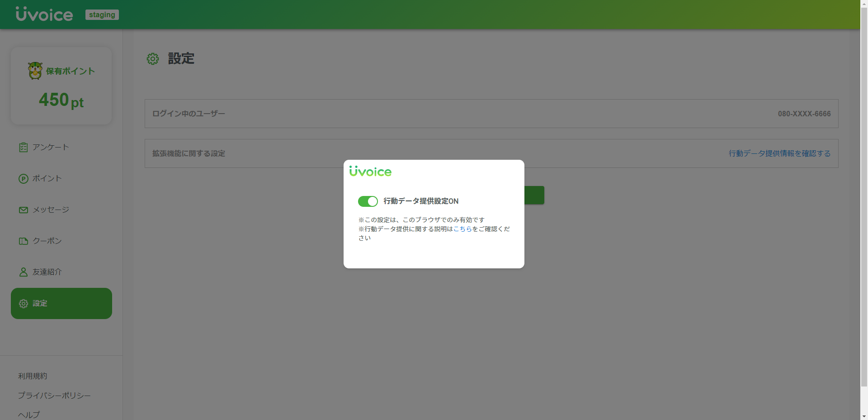Click the uvoice logo in the popup dialog

click(x=370, y=171)
